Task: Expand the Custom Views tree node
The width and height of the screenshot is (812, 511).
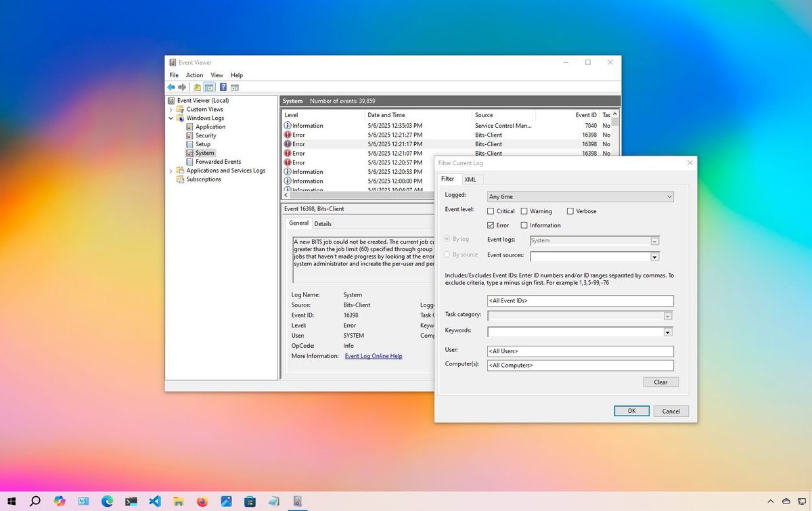Action: pos(171,109)
